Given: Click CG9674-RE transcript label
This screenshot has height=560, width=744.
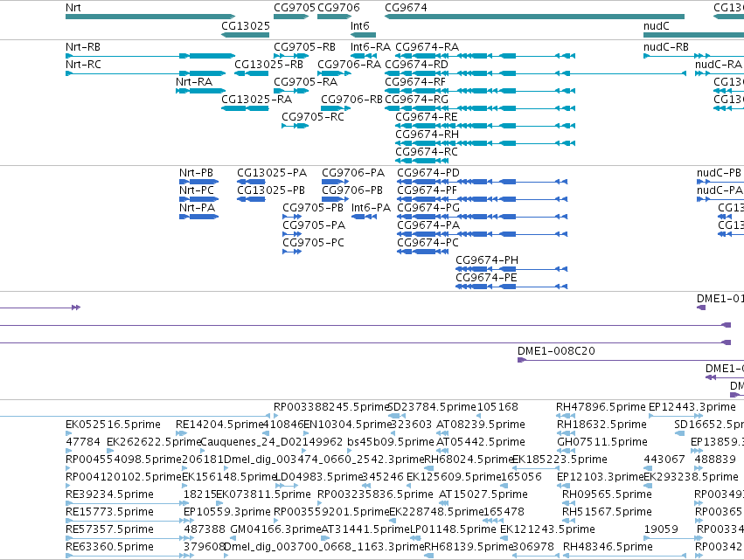Looking at the screenshot, I should click(426, 117).
